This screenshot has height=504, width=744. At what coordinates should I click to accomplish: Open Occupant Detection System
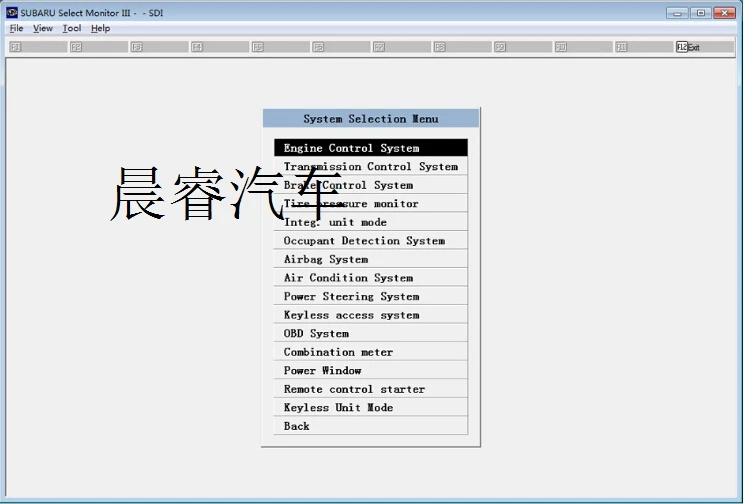[371, 240]
